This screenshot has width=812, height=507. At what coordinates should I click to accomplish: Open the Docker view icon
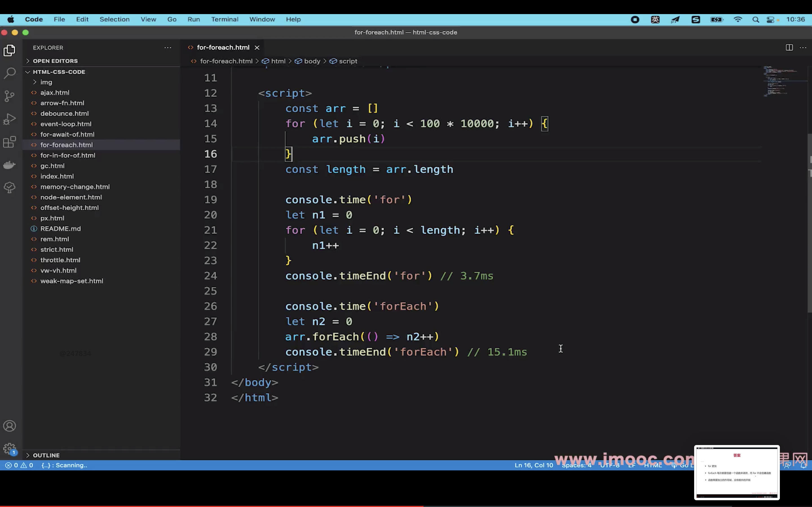click(10, 165)
